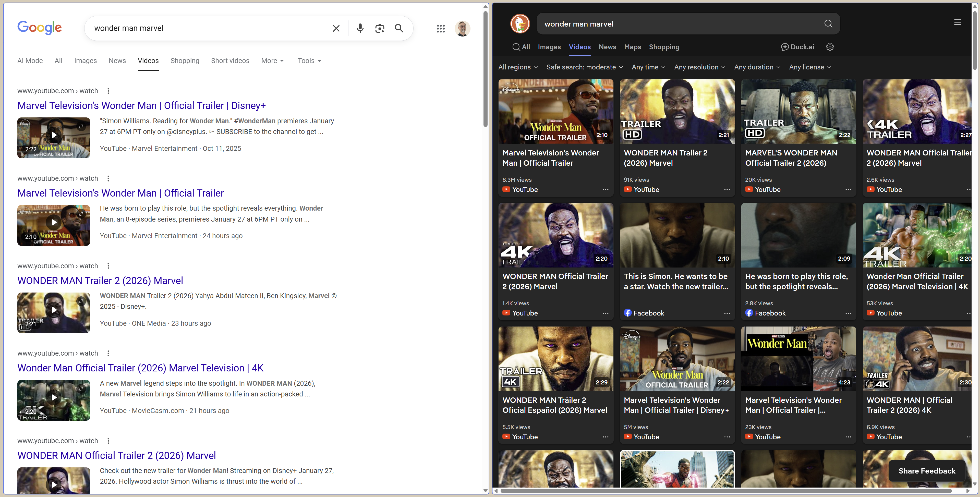This screenshot has height=497, width=980.
Task: Click the Share Feedback button
Action: click(x=927, y=471)
